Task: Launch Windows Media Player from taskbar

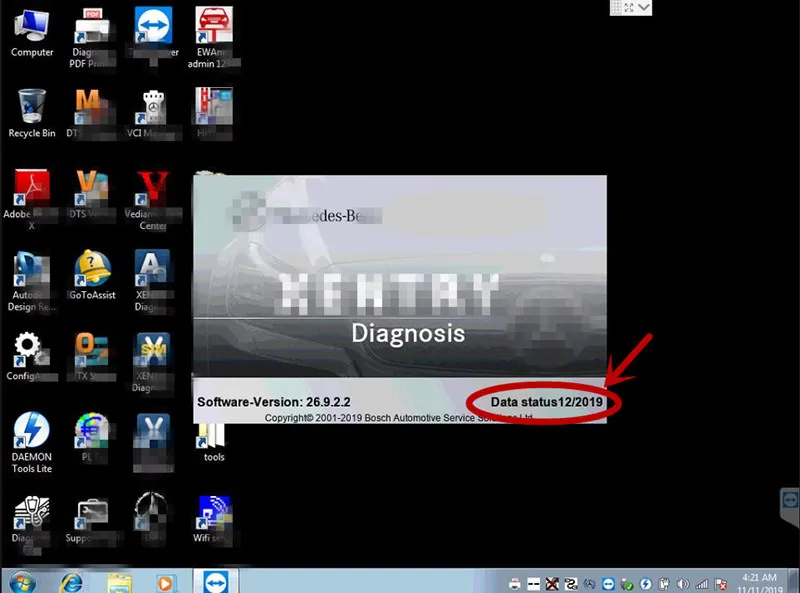Action: point(165,582)
